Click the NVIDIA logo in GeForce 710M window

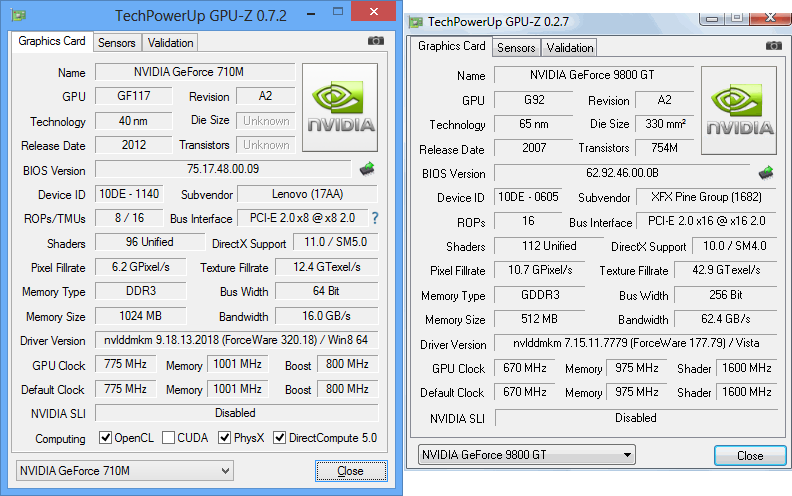[340, 107]
